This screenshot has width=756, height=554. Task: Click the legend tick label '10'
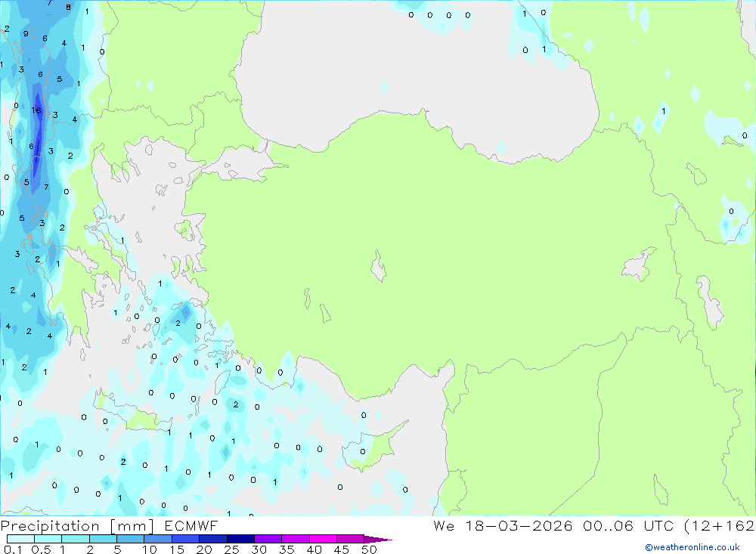pyautogui.click(x=150, y=549)
